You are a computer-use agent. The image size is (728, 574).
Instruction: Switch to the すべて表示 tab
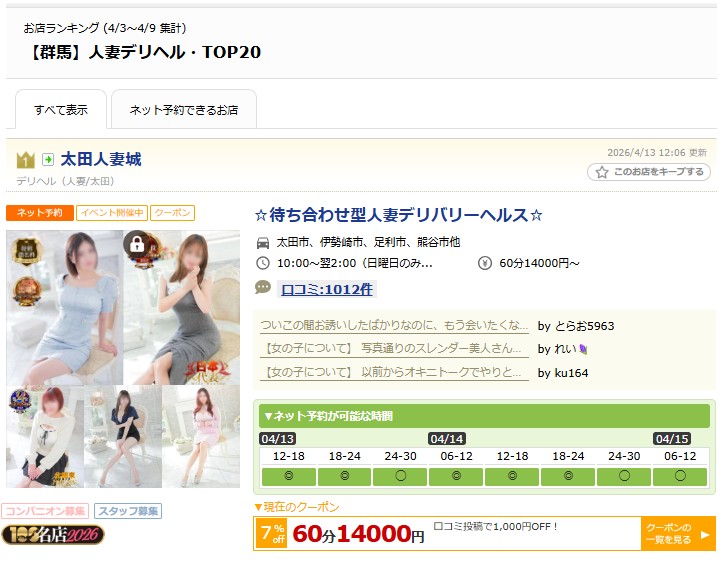60,110
